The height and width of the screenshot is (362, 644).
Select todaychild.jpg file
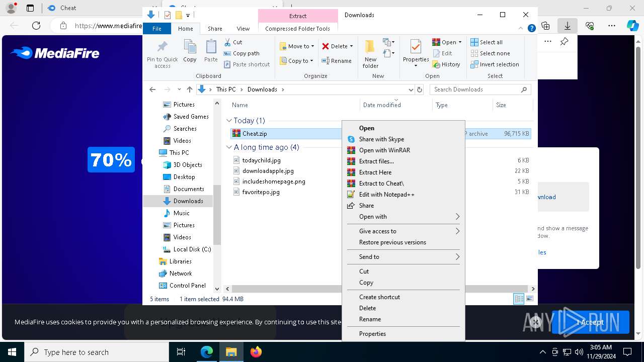pyautogui.click(x=261, y=160)
